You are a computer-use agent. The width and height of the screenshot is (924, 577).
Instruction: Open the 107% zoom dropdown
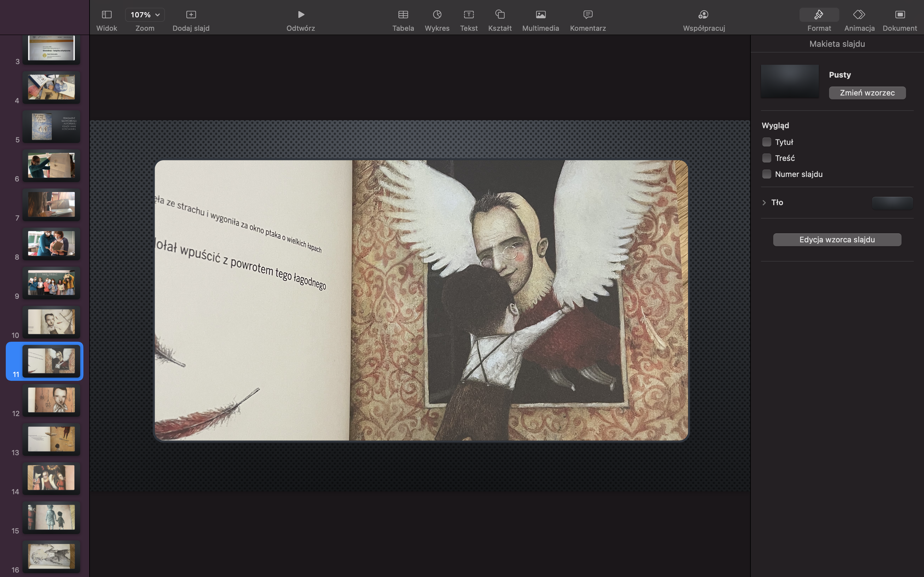(145, 15)
